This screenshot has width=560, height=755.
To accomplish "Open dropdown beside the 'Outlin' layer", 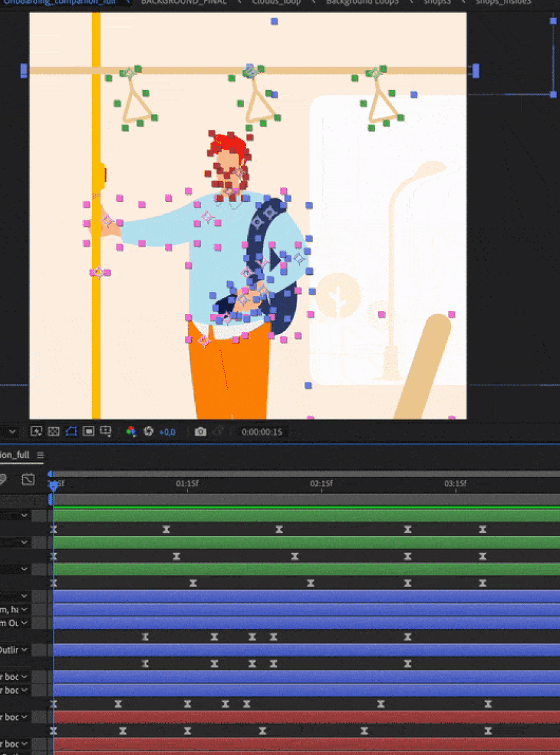I will 25,649.
